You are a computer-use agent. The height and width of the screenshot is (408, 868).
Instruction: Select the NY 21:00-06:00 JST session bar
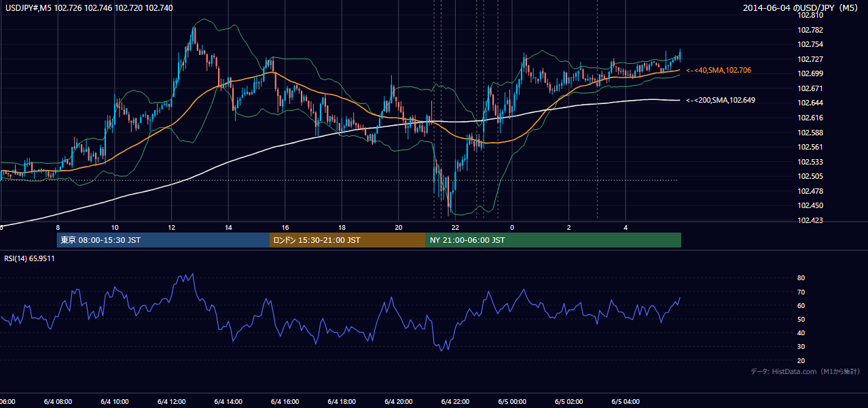[554, 240]
